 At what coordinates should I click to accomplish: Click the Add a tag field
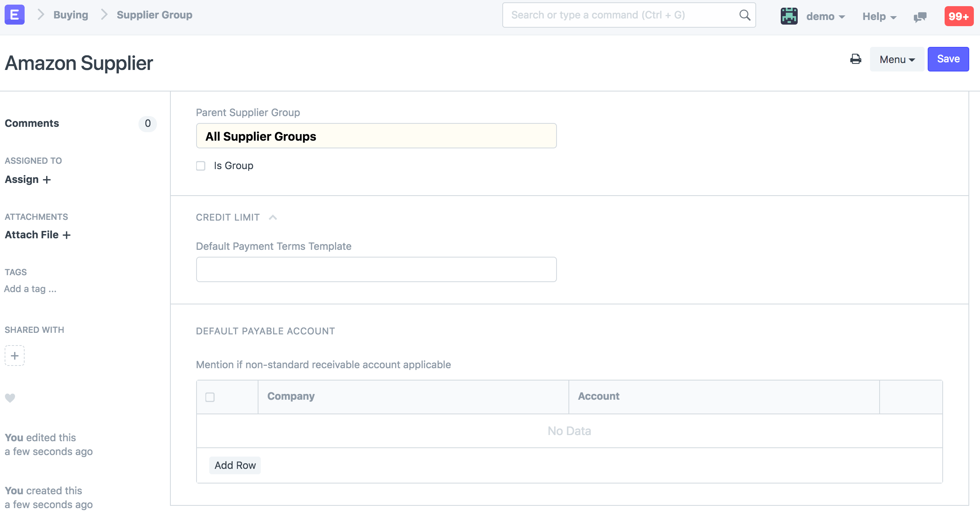click(x=30, y=289)
